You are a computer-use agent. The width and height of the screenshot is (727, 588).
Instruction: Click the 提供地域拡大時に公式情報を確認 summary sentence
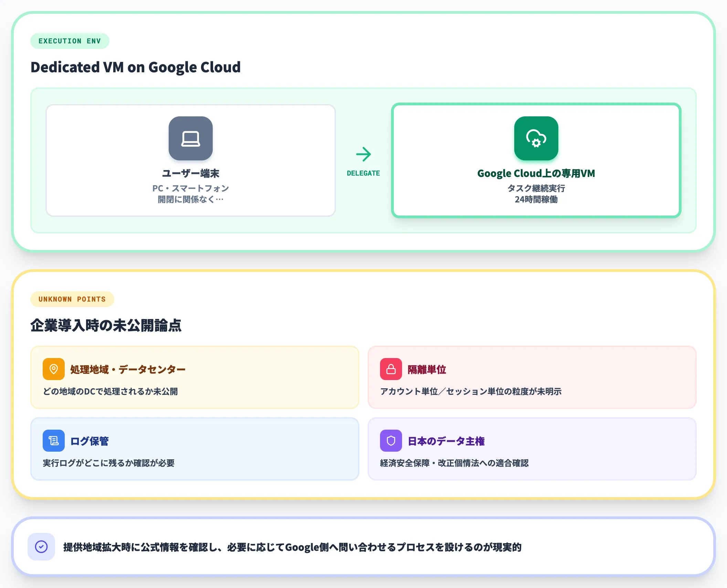point(293,547)
